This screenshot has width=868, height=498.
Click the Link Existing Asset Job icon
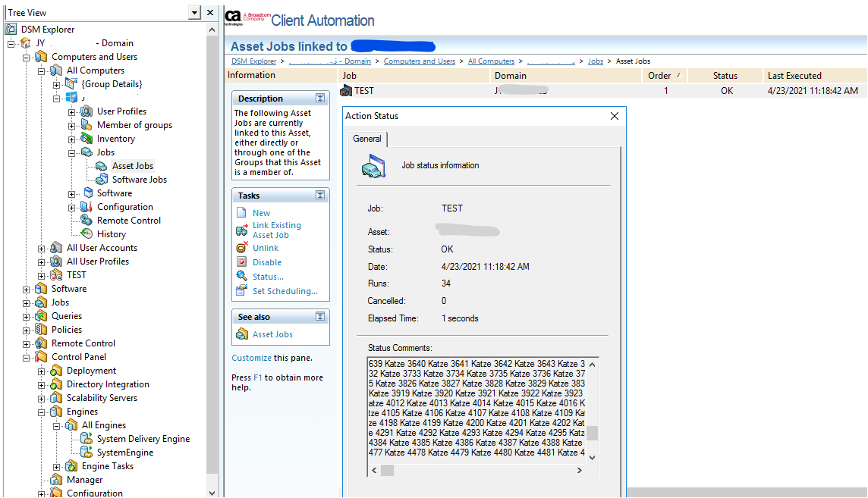(242, 230)
